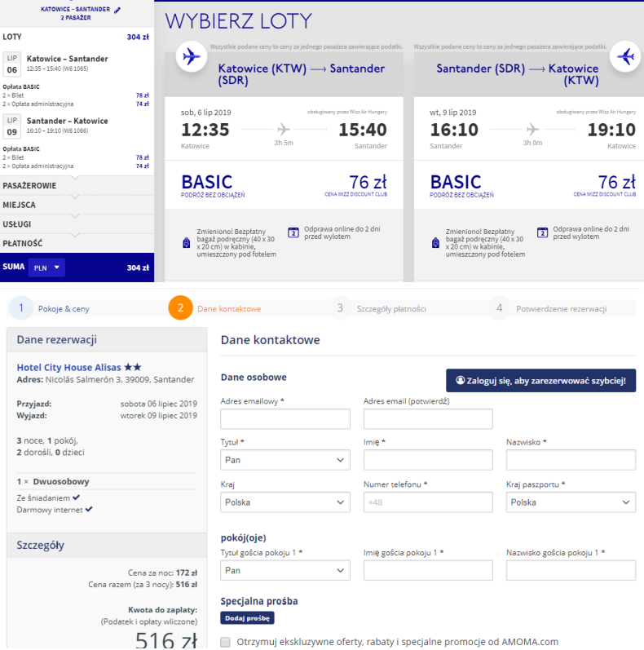The width and height of the screenshot is (644, 650).
Task: Select the Szczegóły płatności step
Action: pyautogui.click(x=390, y=309)
